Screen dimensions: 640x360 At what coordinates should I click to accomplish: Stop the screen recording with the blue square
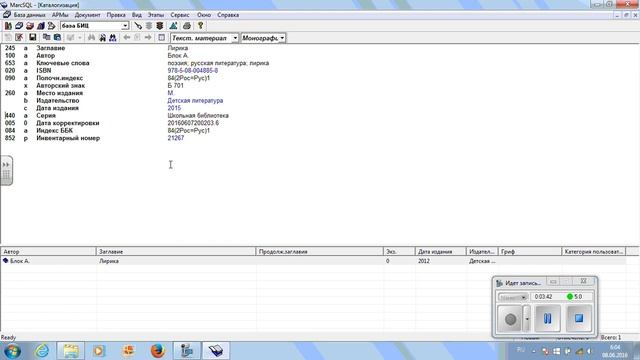pos(579,318)
